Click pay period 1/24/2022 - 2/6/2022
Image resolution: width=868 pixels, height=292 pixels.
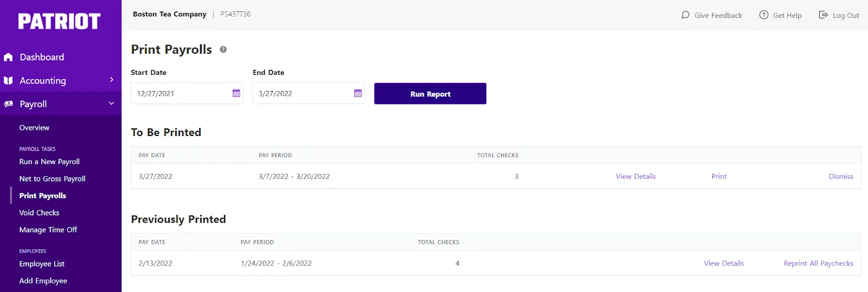click(276, 263)
